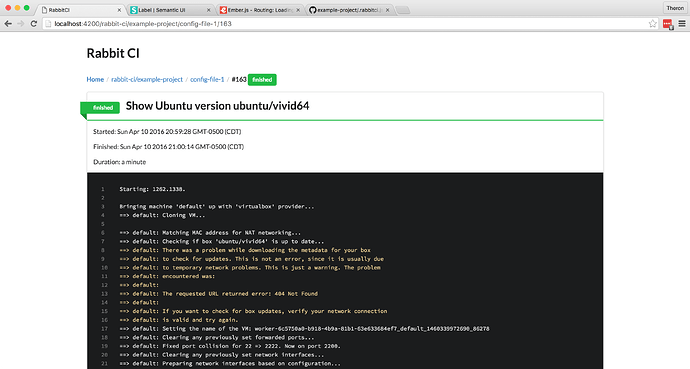
Task: Bookmark this page with the star icon
Action: 653,24
